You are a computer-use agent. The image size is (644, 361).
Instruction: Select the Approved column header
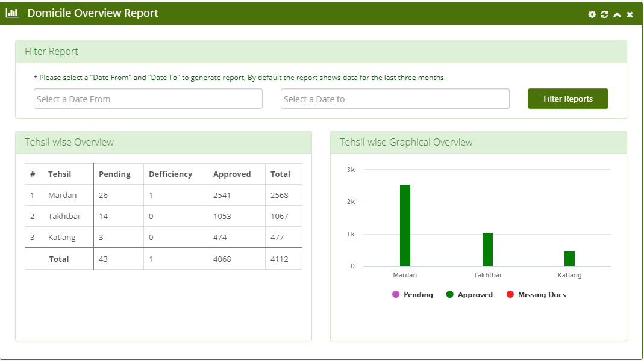point(232,174)
